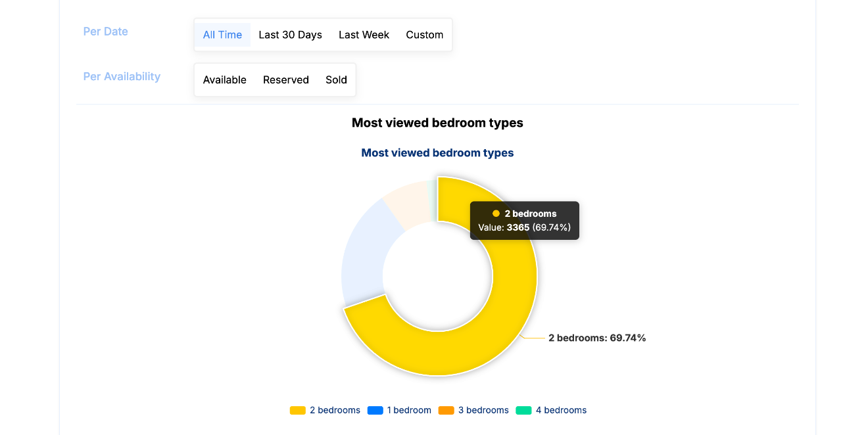Viewport: 868px width, 435px height.
Task: Click the tooltip 'Value: 3365 (69.74%)' text
Action: tap(524, 227)
